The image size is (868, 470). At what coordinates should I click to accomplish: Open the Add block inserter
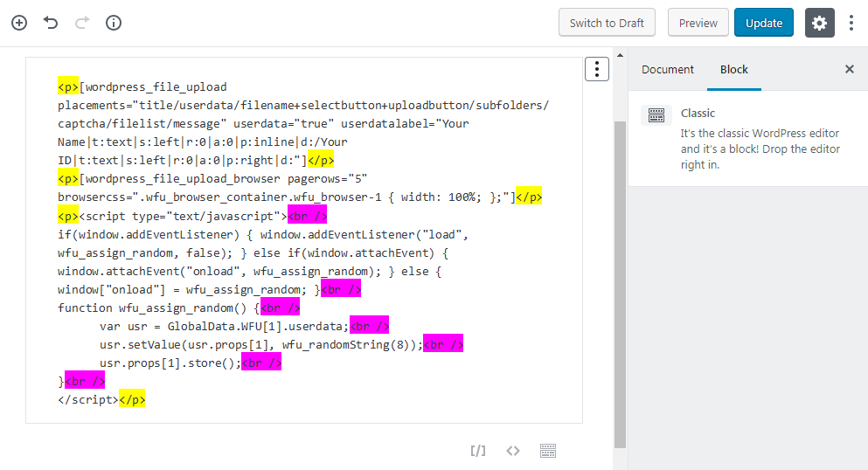[x=19, y=23]
